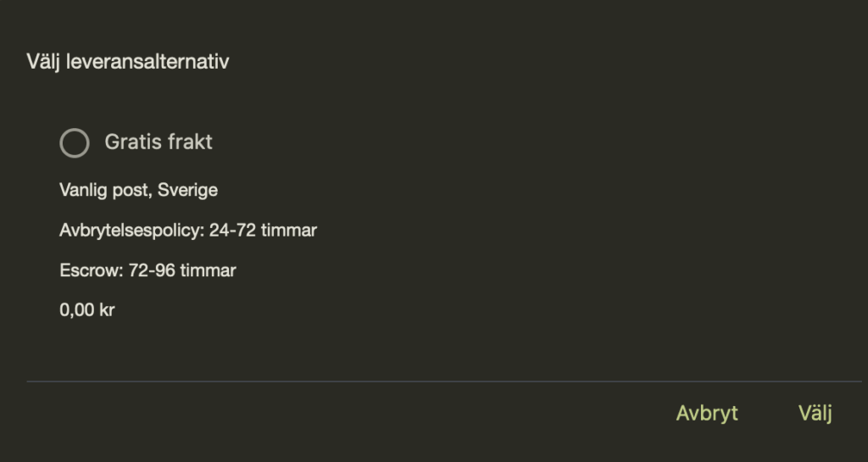The width and height of the screenshot is (868, 462).
Task: Click the word timmar in the Escrow line
Action: coord(210,271)
